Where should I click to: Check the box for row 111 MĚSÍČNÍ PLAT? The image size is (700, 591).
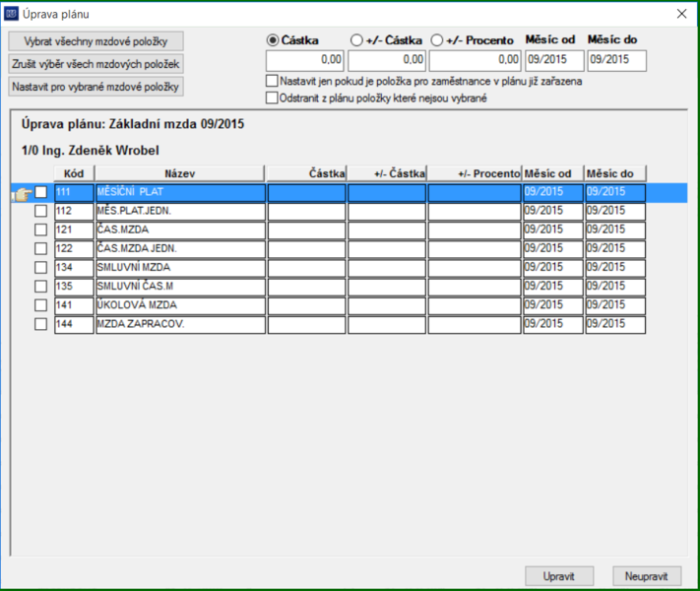pos(40,192)
